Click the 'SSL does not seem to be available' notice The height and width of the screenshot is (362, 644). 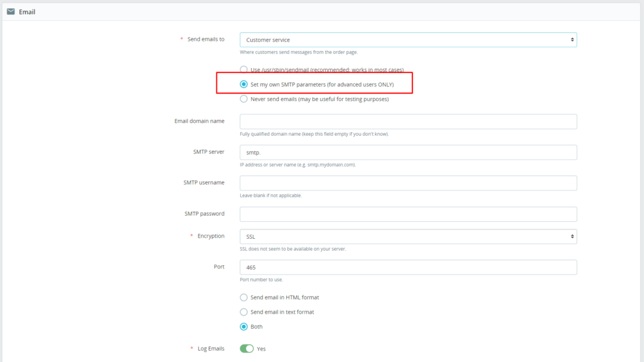click(293, 249)
